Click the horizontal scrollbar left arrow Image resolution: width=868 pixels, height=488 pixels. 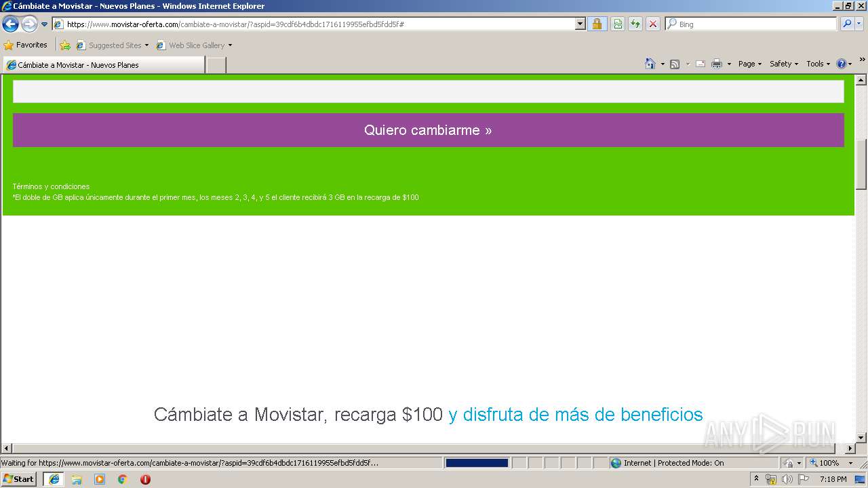click(7, 449)
